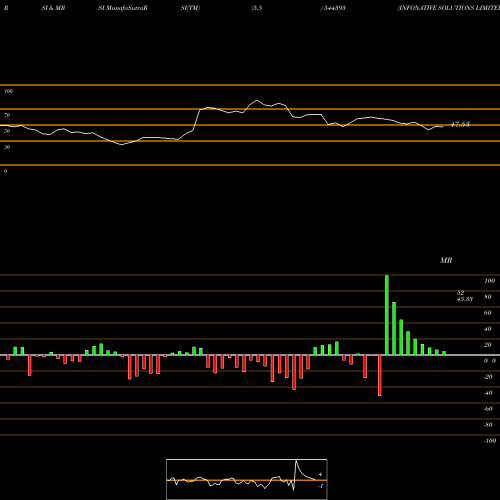The height and width of the screenshot is (500, 500).
Task: Click the MR axis label 80
Action: tap(488, 297)
